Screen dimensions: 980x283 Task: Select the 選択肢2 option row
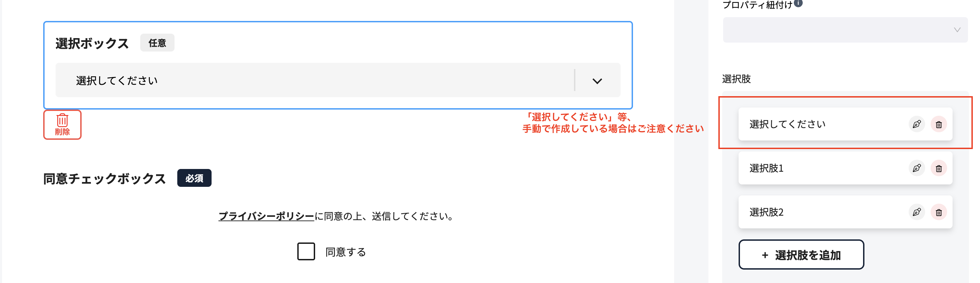pyautogui.click(x=845, y=212)
